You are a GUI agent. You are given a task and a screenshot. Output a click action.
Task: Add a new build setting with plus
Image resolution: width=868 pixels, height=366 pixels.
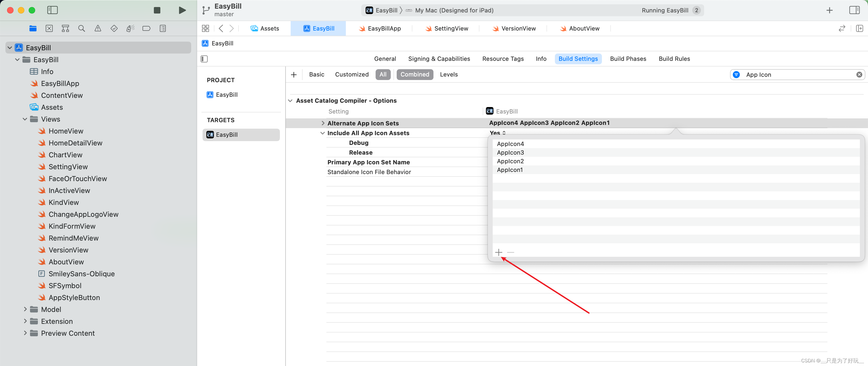tap(294, 74)
